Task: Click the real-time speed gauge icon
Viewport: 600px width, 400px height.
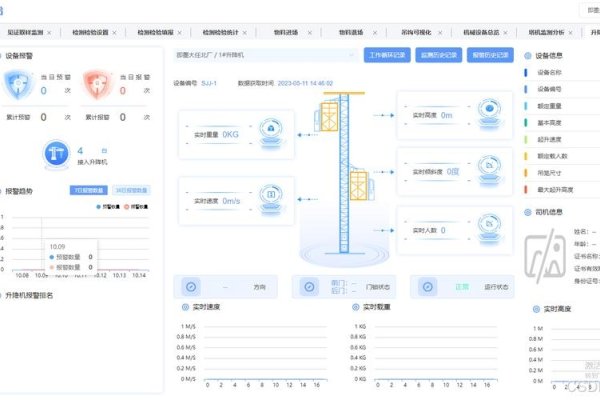Action: tap(271, 198)
